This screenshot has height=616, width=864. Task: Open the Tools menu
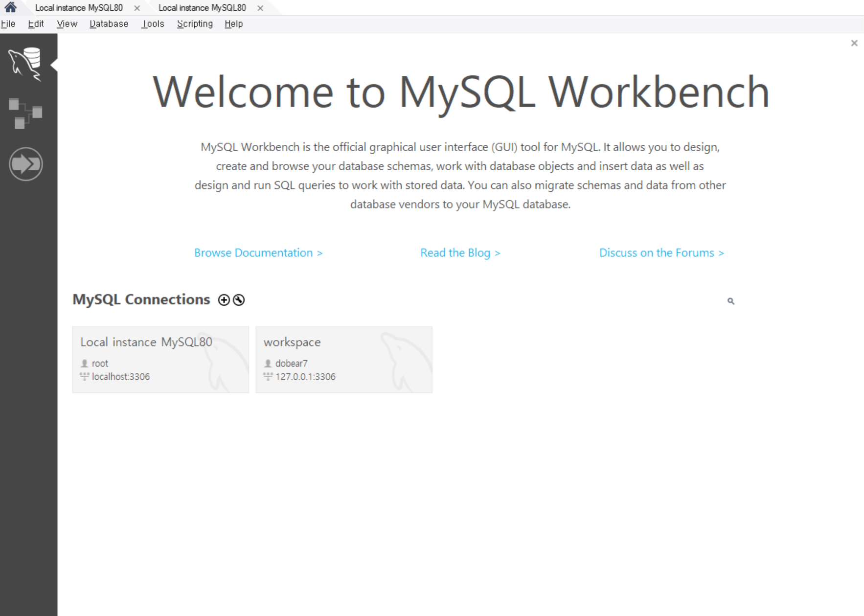pos(153,24)
